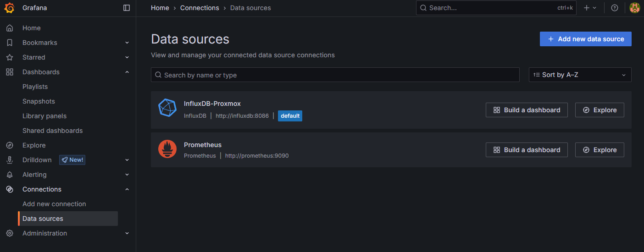Image resolution: width=644 pixels, height=252 pixels.
Task: Open Library panels in the sidebar
Action: click(x=44, y=116)
